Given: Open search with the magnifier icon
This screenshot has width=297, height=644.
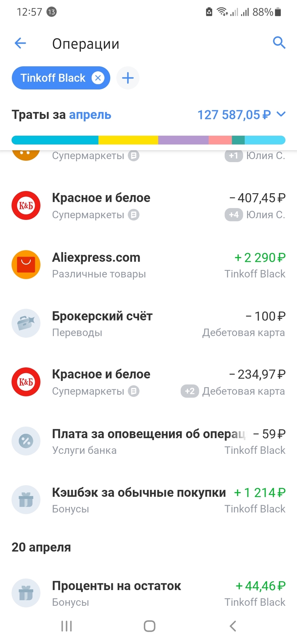Looking at the screenshot, I should tap(279, 43).
